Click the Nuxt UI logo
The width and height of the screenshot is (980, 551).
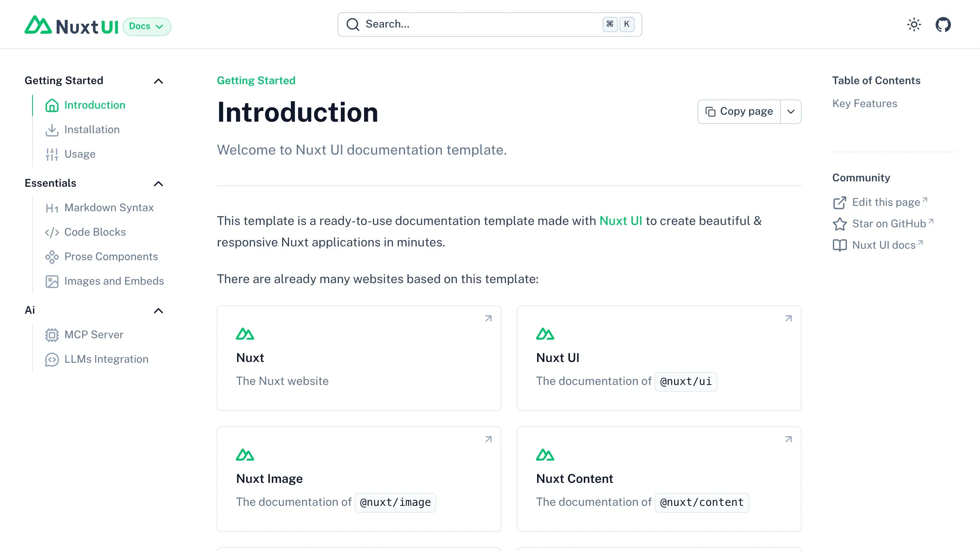[x=72, y=26]
